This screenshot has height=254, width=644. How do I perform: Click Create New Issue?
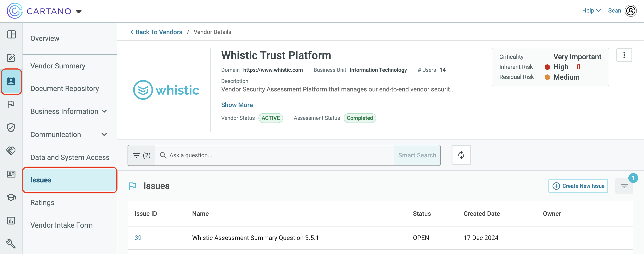[578, 186]
